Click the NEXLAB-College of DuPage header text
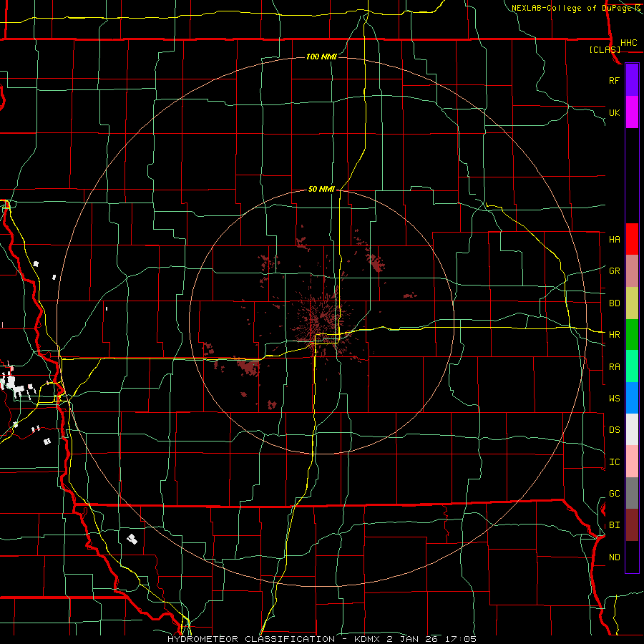Viewport: 644px width, 644px height. point(572,8)
